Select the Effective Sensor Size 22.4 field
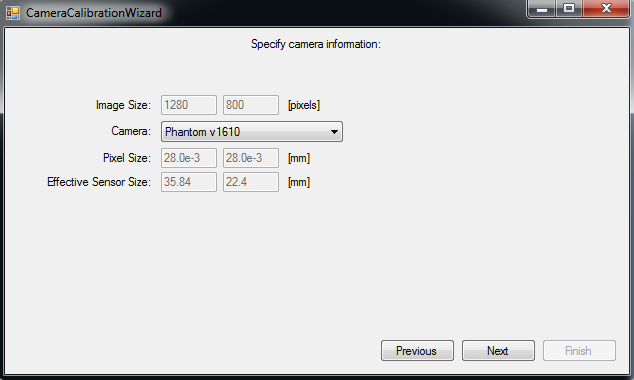Image resolution: width=634 pixels, height=380 pixels. point(251,182)
